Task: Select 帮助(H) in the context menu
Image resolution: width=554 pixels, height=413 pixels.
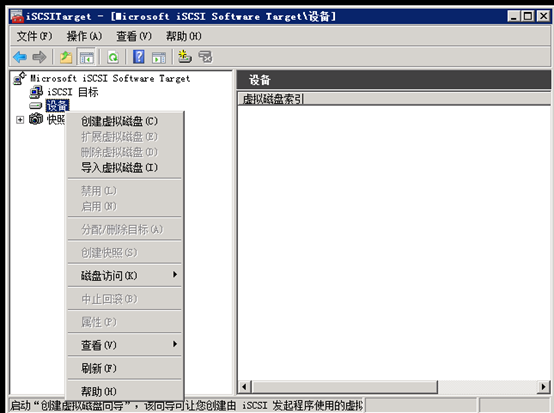Action: (124, 391)
